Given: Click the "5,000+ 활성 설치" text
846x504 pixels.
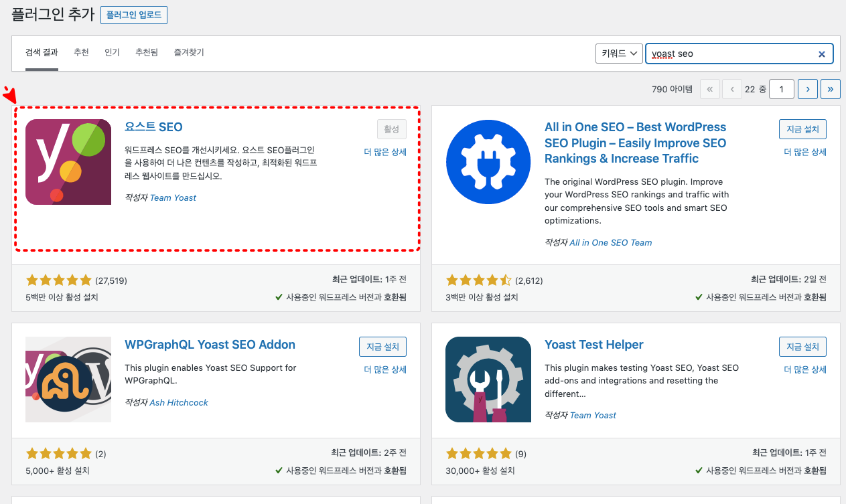Looking at the screenshot, I should (58, 471).
